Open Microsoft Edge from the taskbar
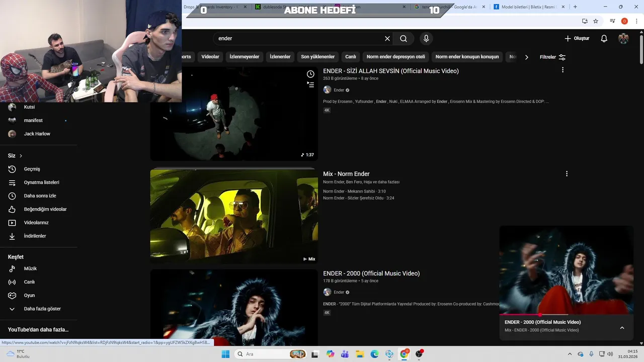The width and height of the screenshot is (644, 362). tap(374, 354)
